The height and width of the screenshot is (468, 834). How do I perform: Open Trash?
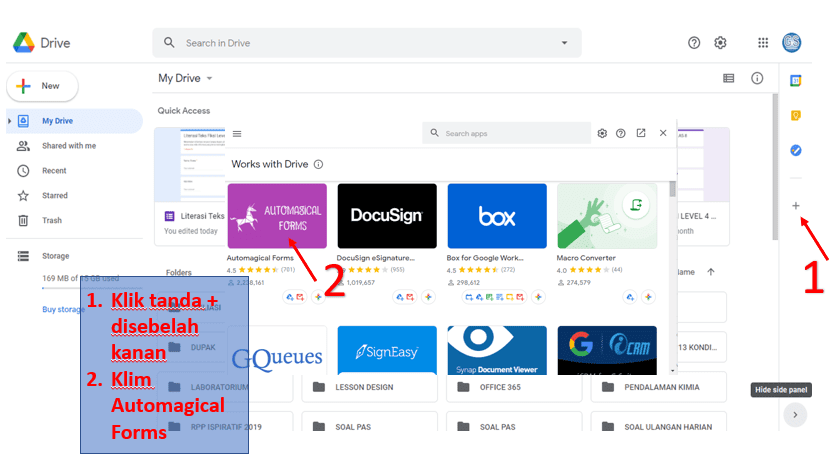pos(52,220)
